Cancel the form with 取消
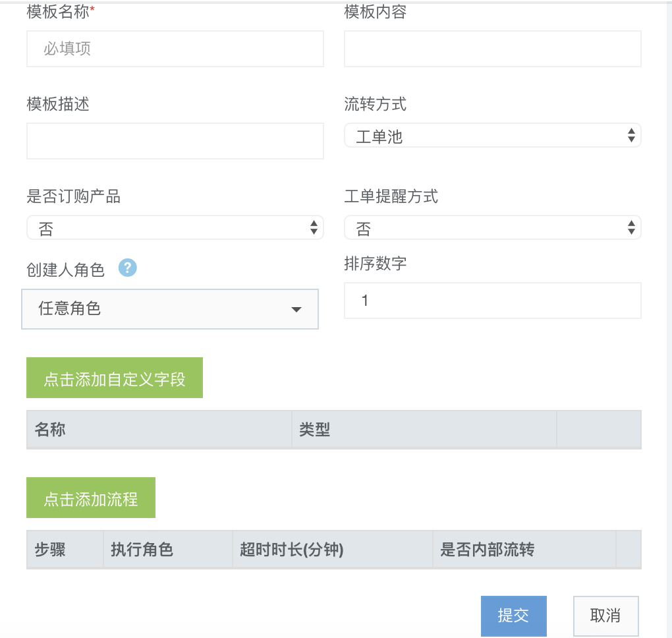Viewport: 672px width, 638px height. (x=605, y=616)
